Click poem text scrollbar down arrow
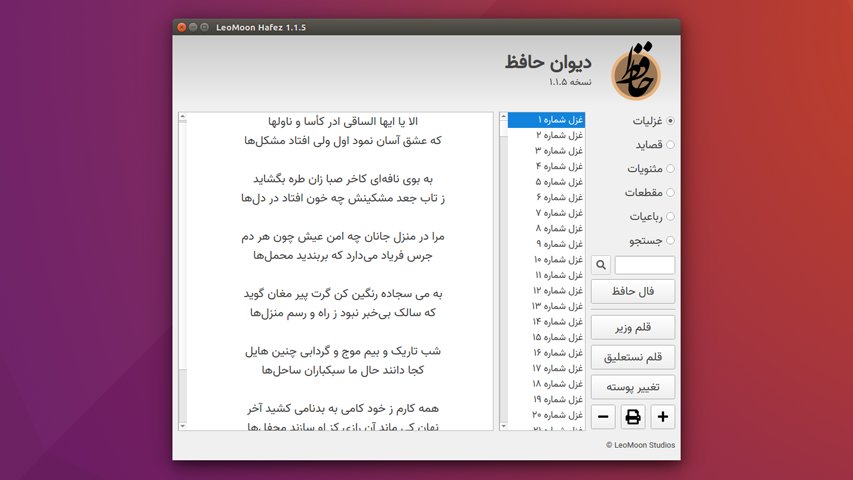The height and width of the screenshot is (480, 853). point(182,426)
